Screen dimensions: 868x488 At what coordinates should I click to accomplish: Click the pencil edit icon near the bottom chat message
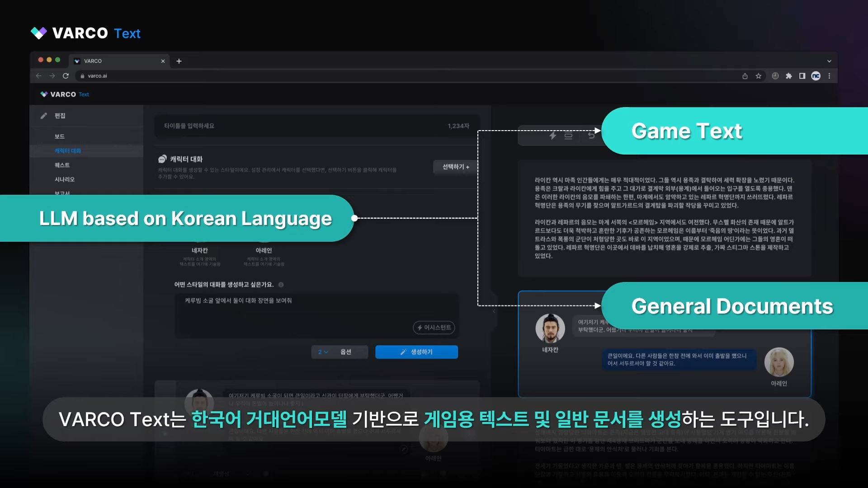[x=404, y=450]
